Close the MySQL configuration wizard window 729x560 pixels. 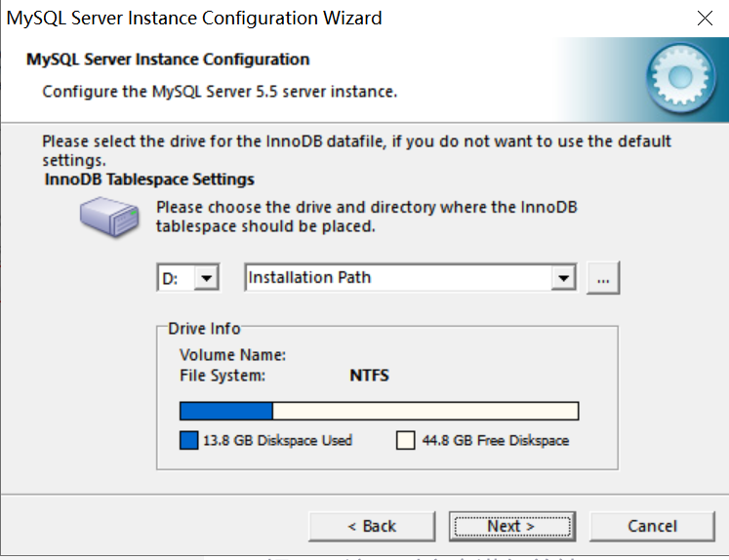coord(705,19)
